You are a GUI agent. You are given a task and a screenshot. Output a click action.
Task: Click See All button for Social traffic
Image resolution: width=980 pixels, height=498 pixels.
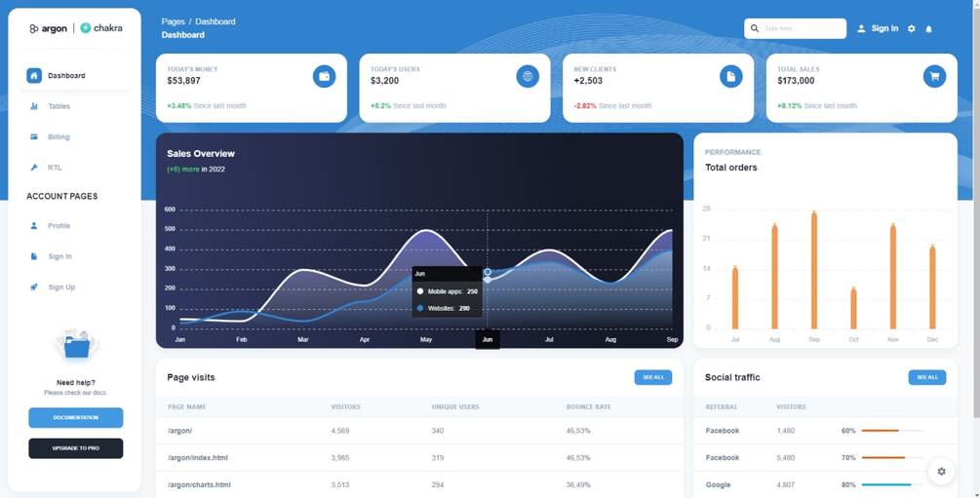[x=927, y=377]
